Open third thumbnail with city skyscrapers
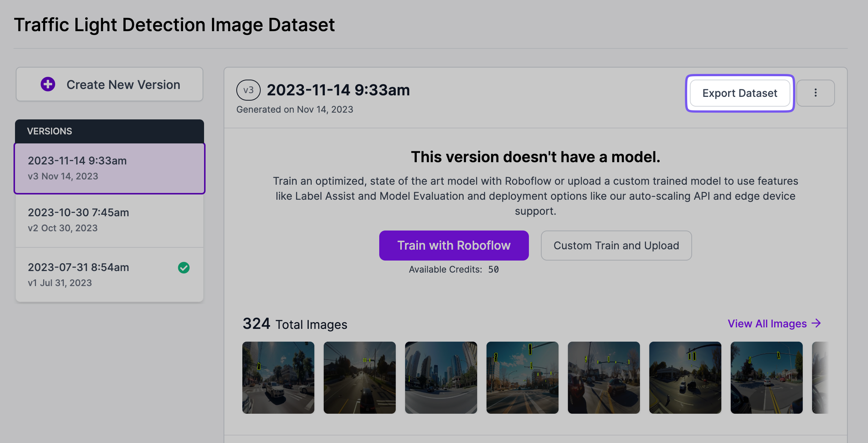The width and height of the screenshot is (868, 443). 441,378
